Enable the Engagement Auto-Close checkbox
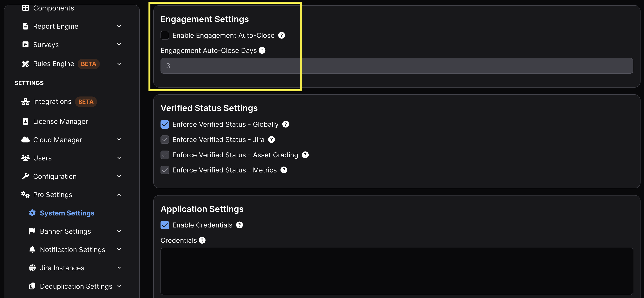 pyautogui.click(x=165, y=35)
